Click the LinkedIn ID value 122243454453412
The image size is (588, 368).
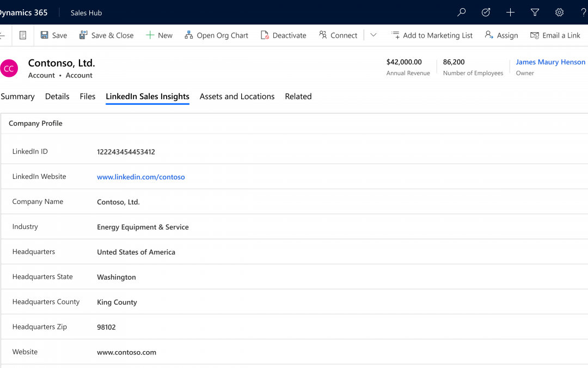126,152
